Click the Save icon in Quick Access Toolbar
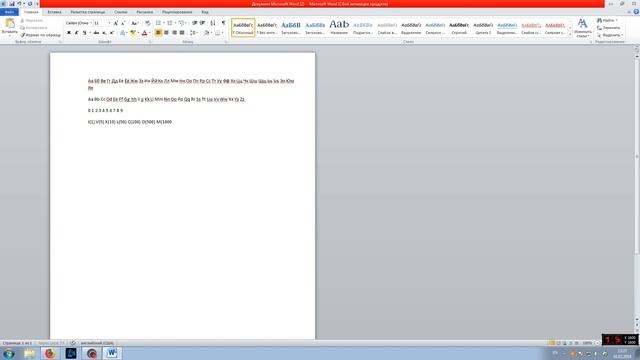640x360 pixels. [x=11, y=4]
